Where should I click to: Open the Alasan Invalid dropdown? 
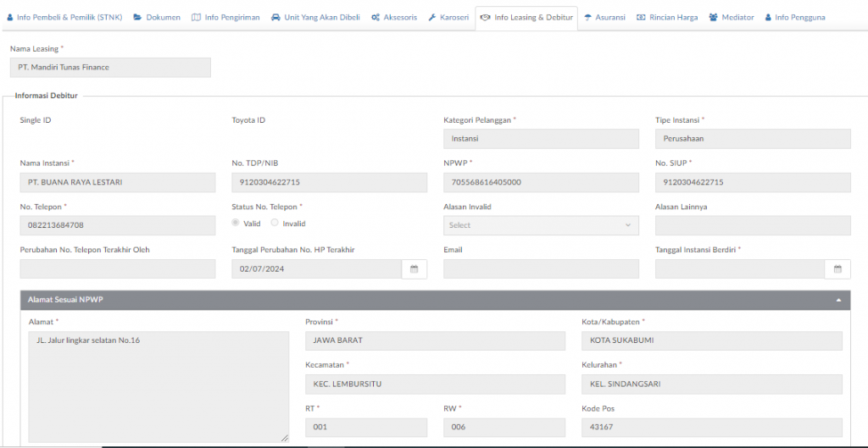[541, 225]
